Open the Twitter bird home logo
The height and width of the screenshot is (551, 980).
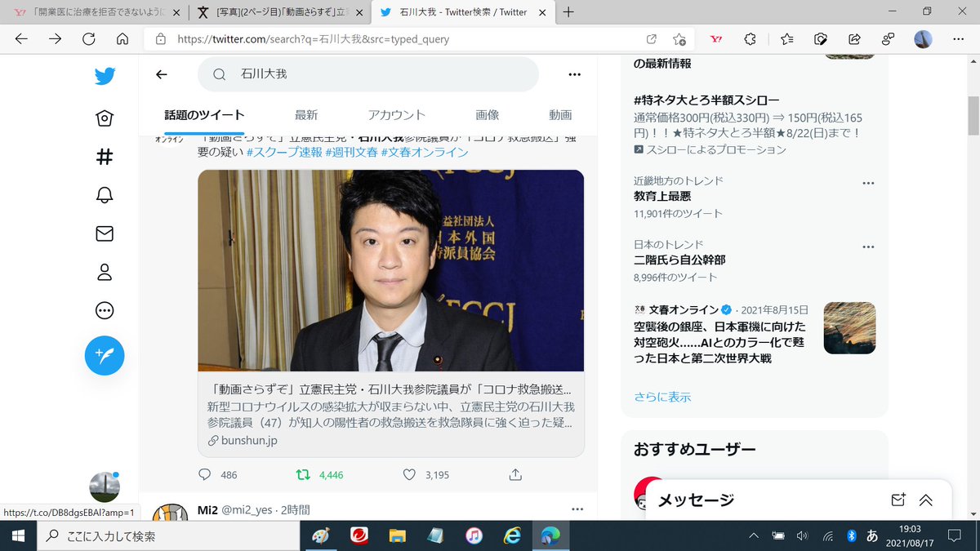105,76
